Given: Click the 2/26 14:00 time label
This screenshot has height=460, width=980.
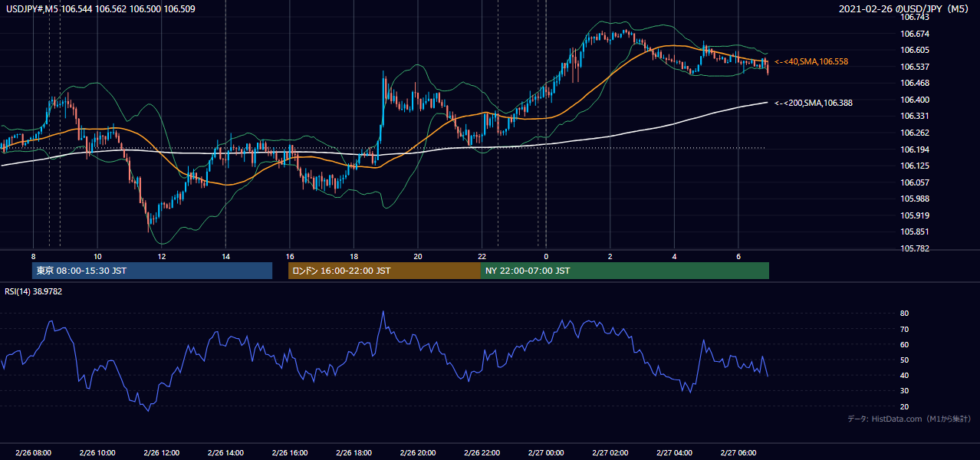Looking at the screenshot, I should pos(225,453).
